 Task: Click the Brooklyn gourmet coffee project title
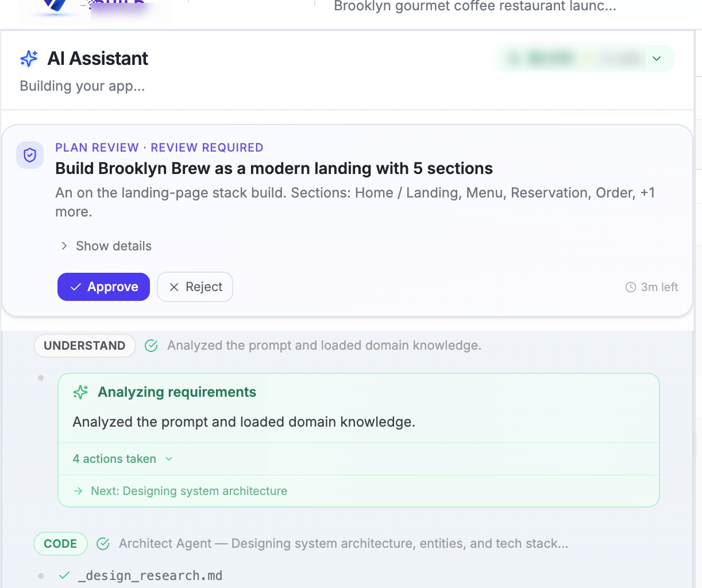point(475,6)
